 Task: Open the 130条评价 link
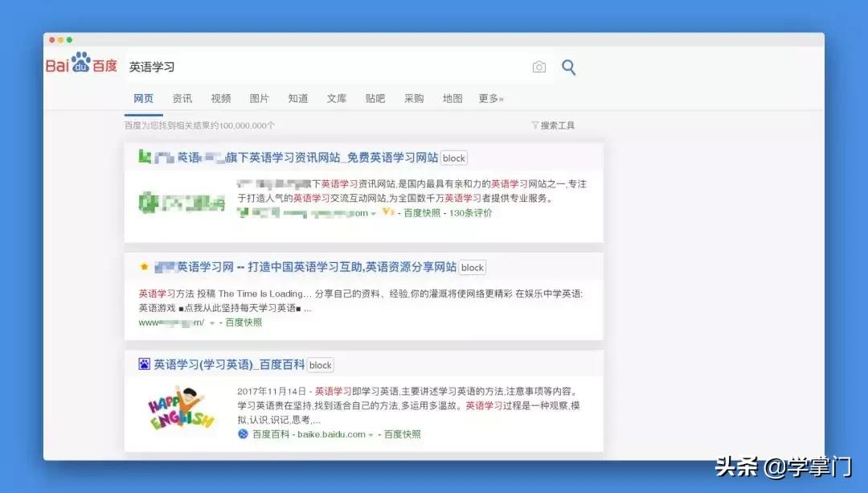tap(471, 213)
